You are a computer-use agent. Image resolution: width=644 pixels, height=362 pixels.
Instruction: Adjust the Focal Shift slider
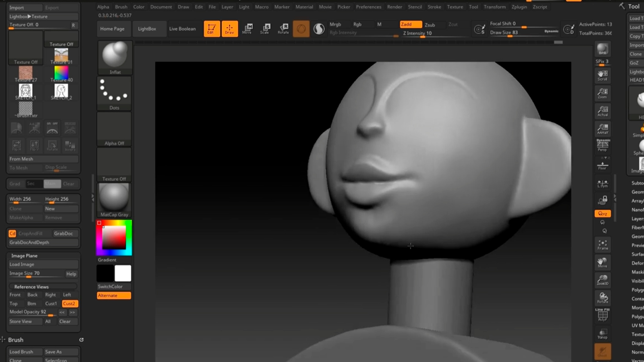click(x=524, y=24)
